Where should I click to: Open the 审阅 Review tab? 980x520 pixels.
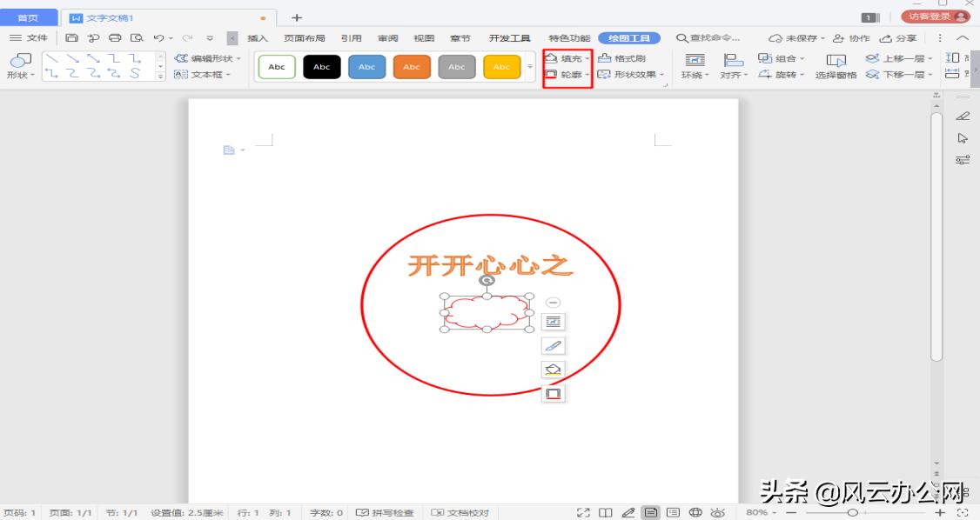(x=388, y=38)
